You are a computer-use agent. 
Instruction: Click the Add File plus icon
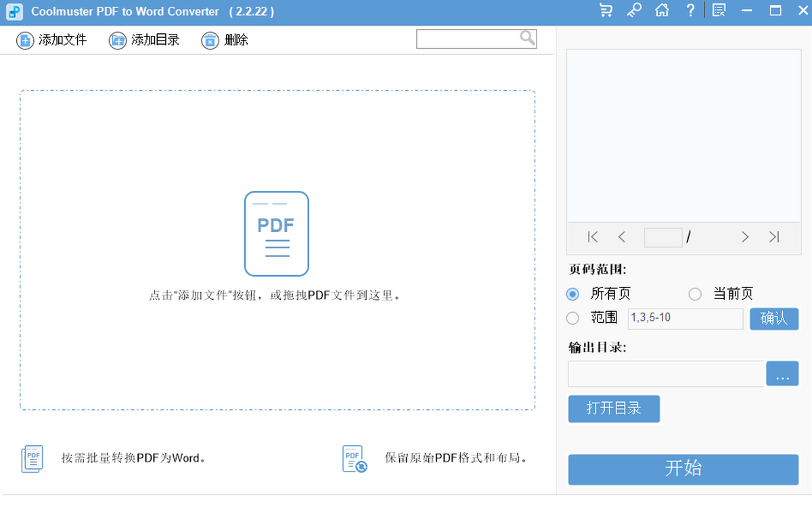point(25,41)
